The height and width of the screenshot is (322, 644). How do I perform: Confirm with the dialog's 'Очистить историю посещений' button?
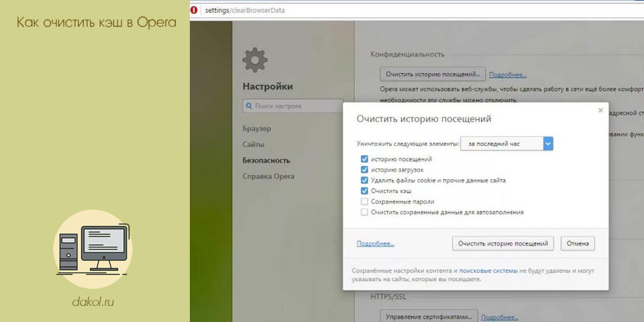coord(503,243)
